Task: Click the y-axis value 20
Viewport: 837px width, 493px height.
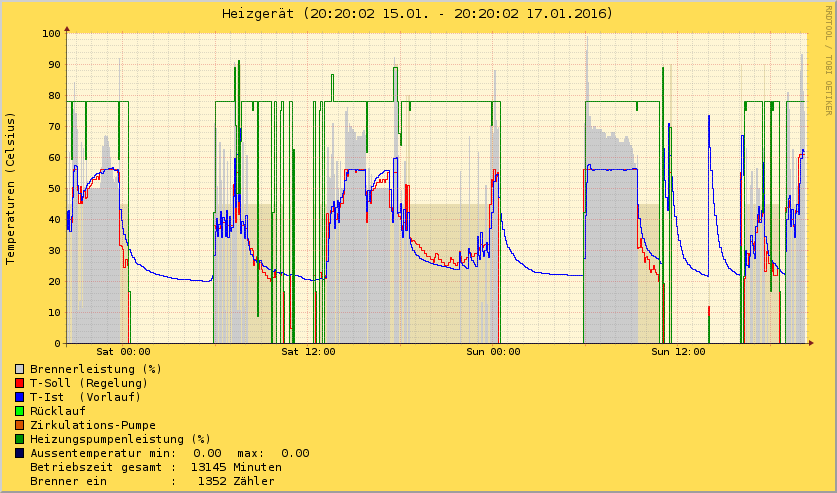Action: pyautogui.click(x=54, y=281)
